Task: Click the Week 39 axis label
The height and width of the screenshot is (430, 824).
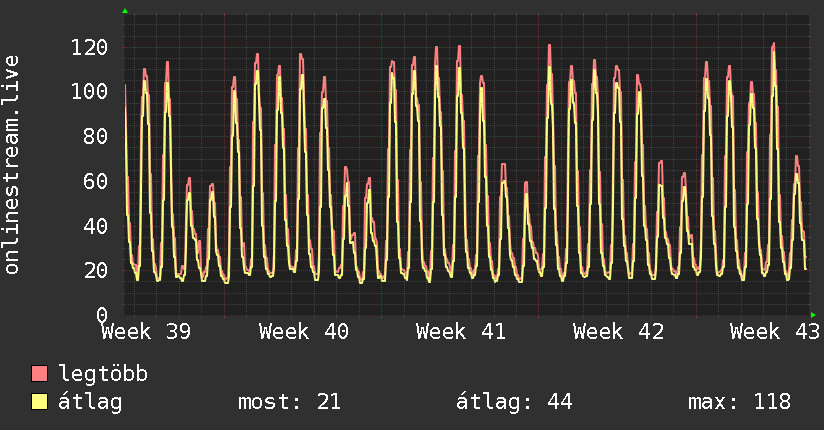Action: [x=147, y=332]
